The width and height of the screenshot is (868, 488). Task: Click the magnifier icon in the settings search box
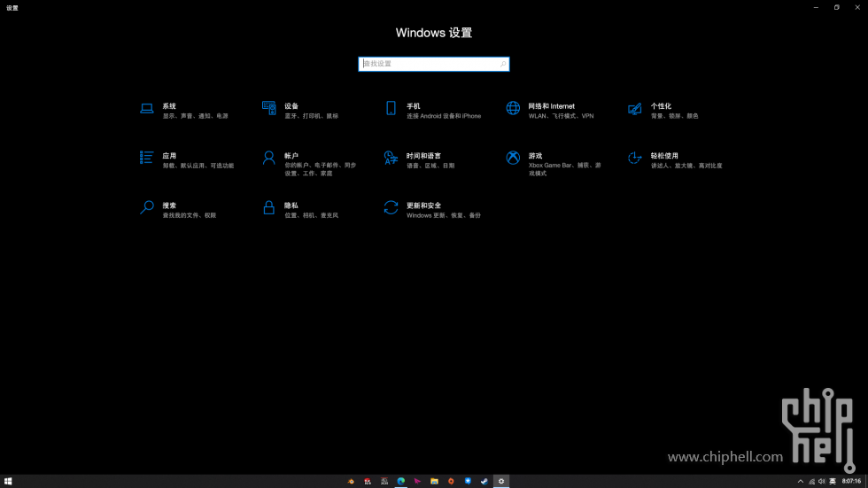pos(503,64)
